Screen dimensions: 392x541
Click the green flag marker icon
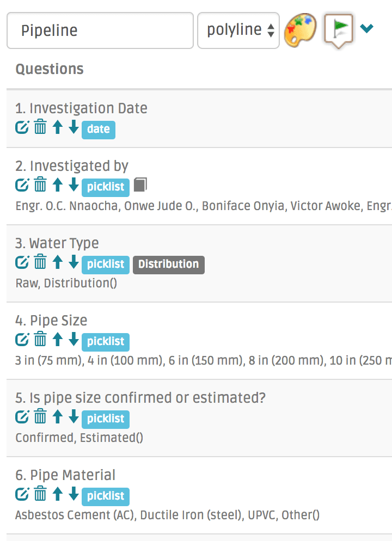(x=339, y=29)
